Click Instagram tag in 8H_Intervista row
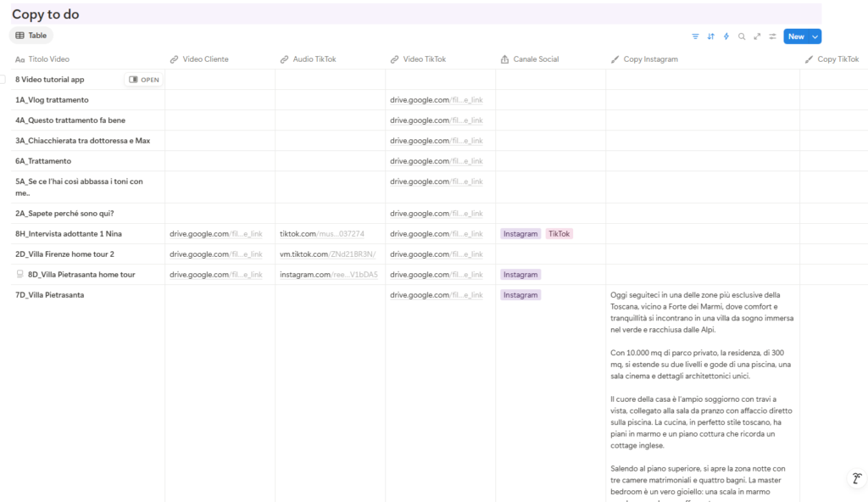The image size is (868, 502). point(520,234)
